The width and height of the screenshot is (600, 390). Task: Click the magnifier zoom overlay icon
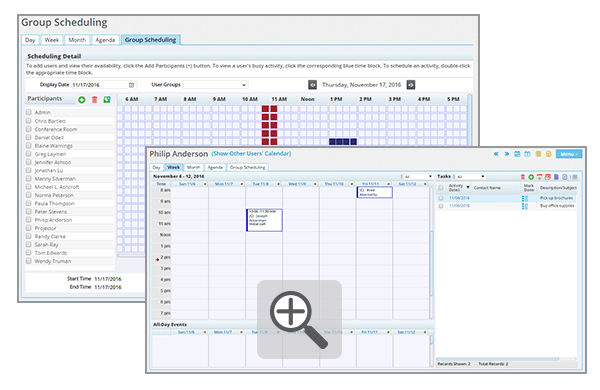point(299,320)
